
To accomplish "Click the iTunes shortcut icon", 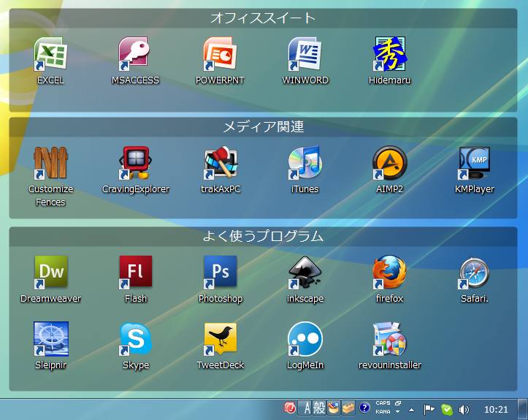I will [305, 163].
